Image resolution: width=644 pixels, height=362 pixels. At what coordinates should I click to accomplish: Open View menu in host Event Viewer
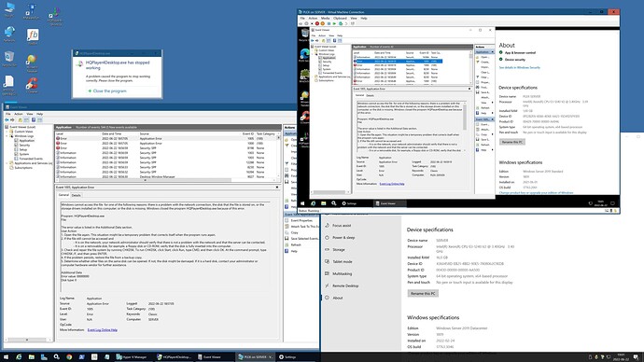30,114
